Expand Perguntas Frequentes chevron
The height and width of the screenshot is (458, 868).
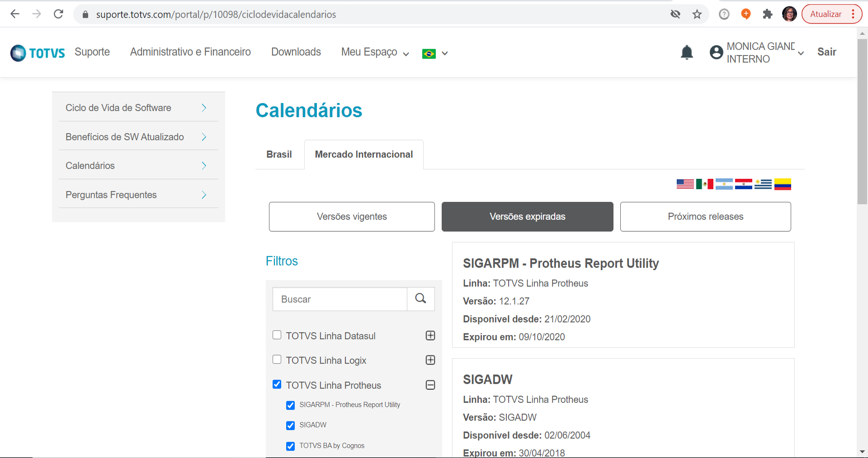click(204, 195)
